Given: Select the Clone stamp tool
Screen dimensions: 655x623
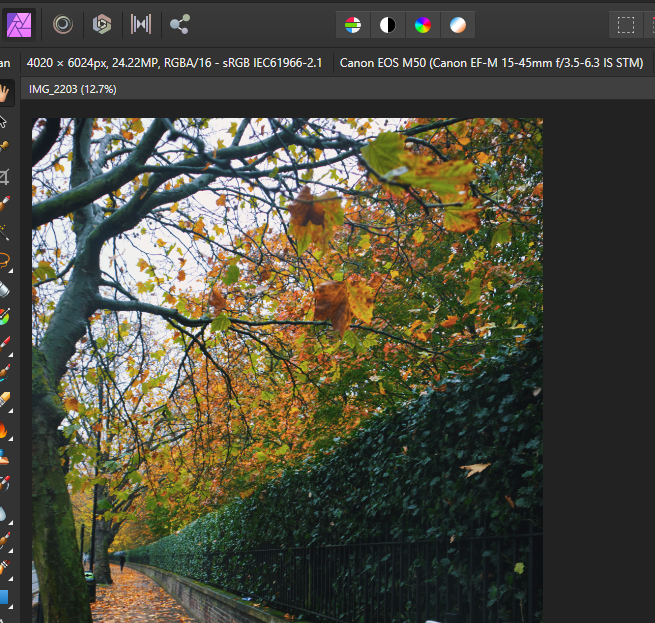Looking at the screenshot, I should tap(4, 457).
